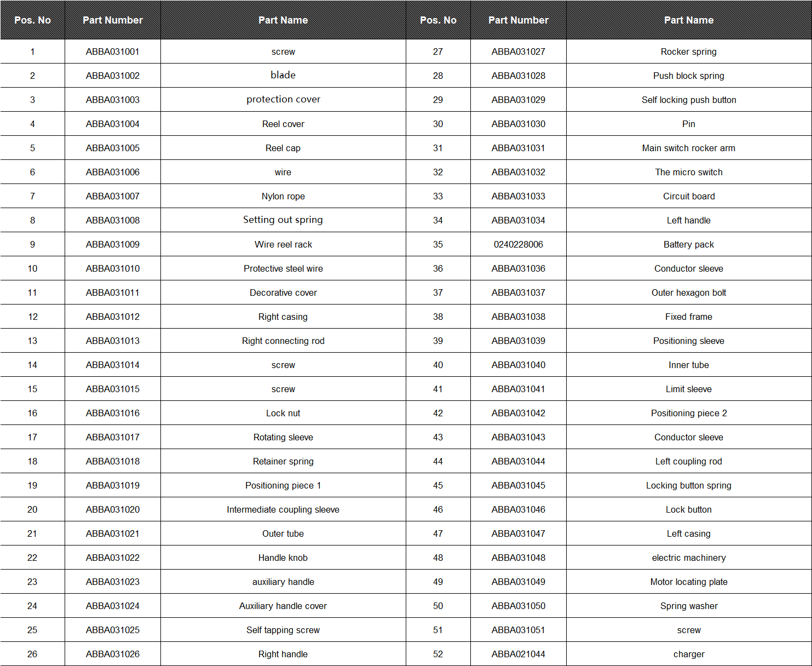
Task: Select the 'Setting out spring' cell
Action: coord(283,220)
